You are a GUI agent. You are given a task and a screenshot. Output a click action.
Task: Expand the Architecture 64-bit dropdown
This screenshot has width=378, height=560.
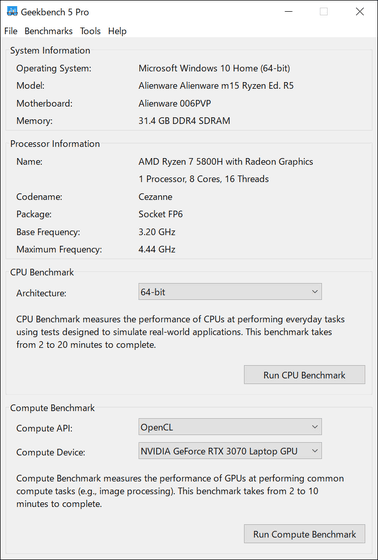[230, 292]
